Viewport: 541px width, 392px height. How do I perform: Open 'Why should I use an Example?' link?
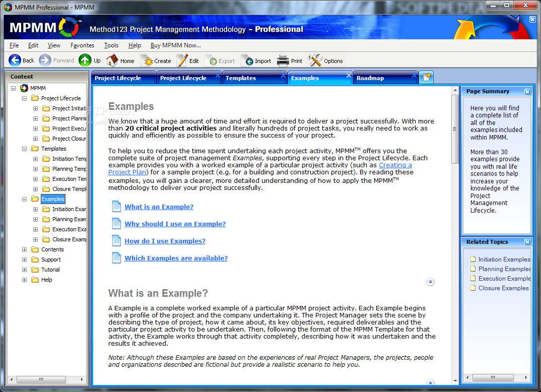pos(175,224)
